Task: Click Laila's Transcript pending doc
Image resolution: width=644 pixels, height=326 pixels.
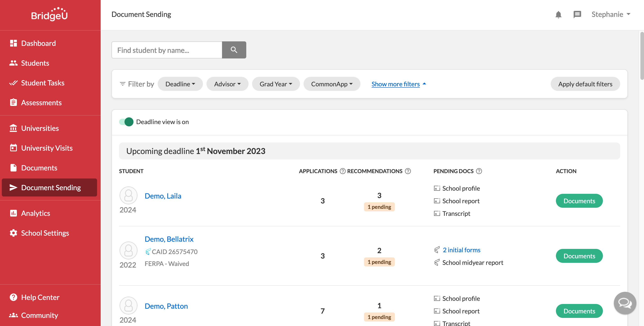Action: (456, 213)
